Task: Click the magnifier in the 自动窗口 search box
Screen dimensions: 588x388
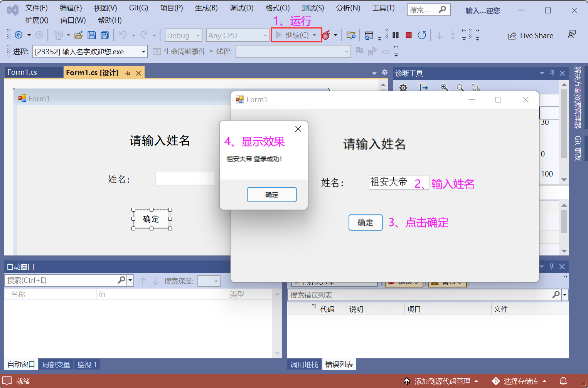Action: [x=121, y=280]
